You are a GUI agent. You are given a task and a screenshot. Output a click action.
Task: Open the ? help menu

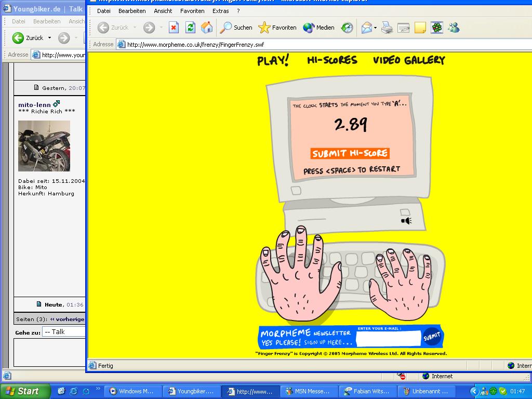pyautogui.click(x=238, y=11)
